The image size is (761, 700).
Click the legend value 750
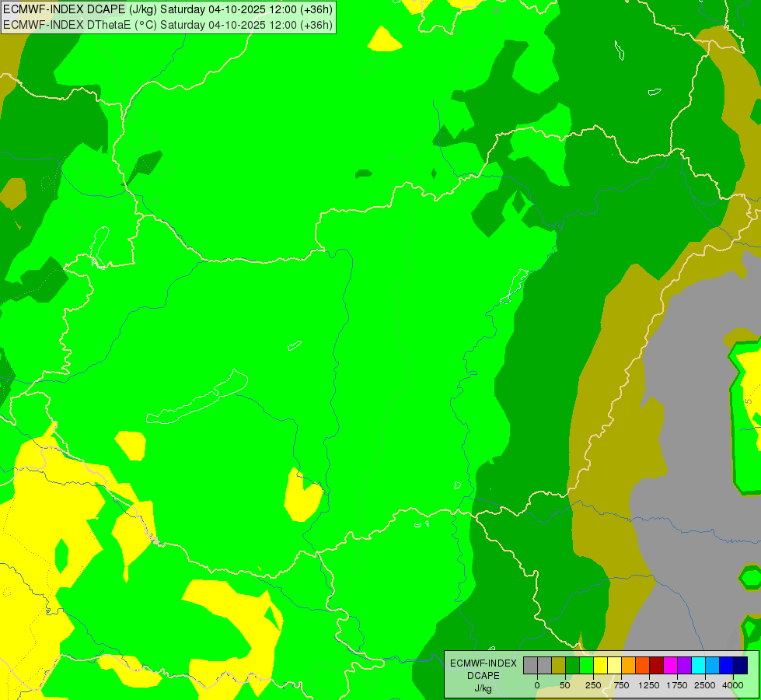click(x=621, y=685)
